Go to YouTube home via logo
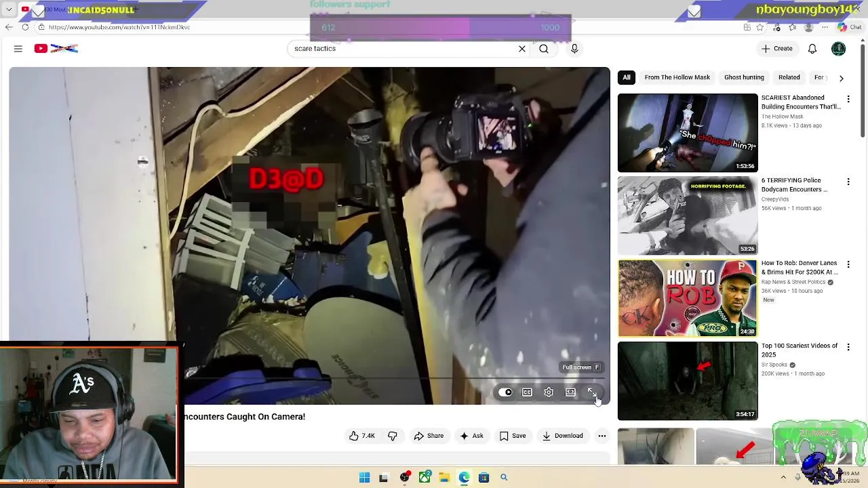868x488 pixels. [x=56, y=49]
